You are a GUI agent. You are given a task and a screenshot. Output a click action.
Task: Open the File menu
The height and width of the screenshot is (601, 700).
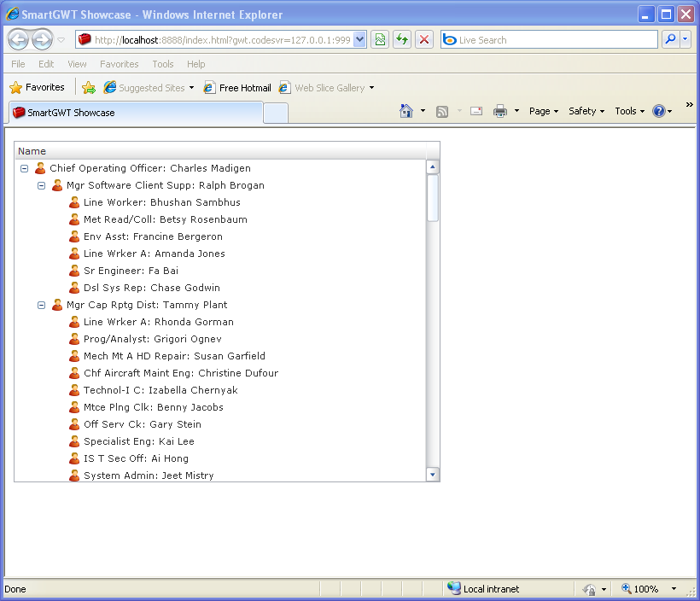pos(18,64)
